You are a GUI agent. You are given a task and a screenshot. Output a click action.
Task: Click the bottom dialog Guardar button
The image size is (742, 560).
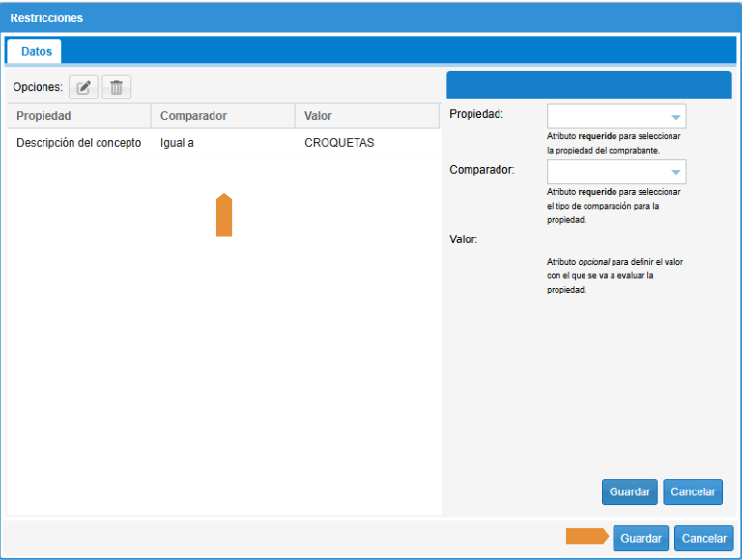641,538
